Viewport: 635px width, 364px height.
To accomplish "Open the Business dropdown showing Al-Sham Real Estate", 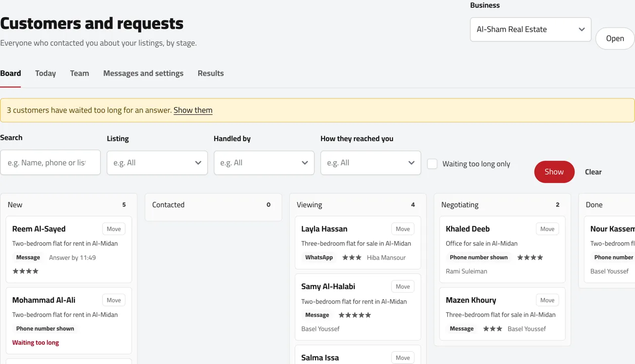I will (530, 29).
